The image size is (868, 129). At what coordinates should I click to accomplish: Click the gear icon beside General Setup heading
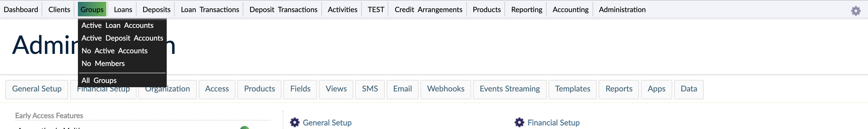pos(294,122)
